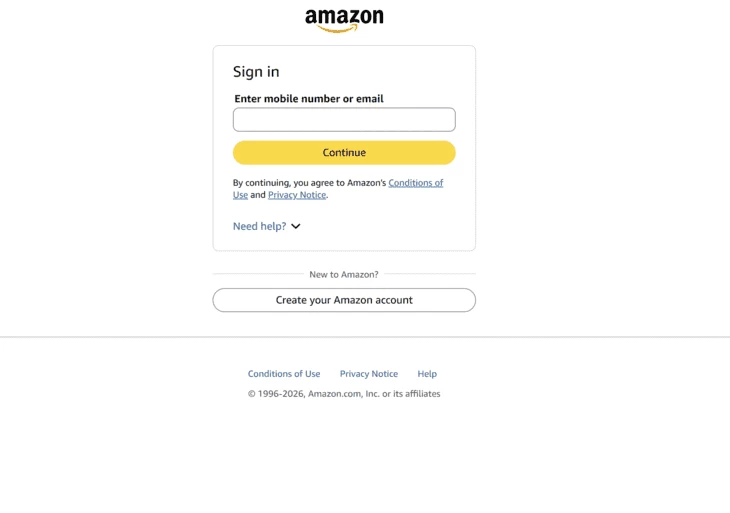
Task: Open Conditions of Use link in agreement text
Action: [415, 183]
